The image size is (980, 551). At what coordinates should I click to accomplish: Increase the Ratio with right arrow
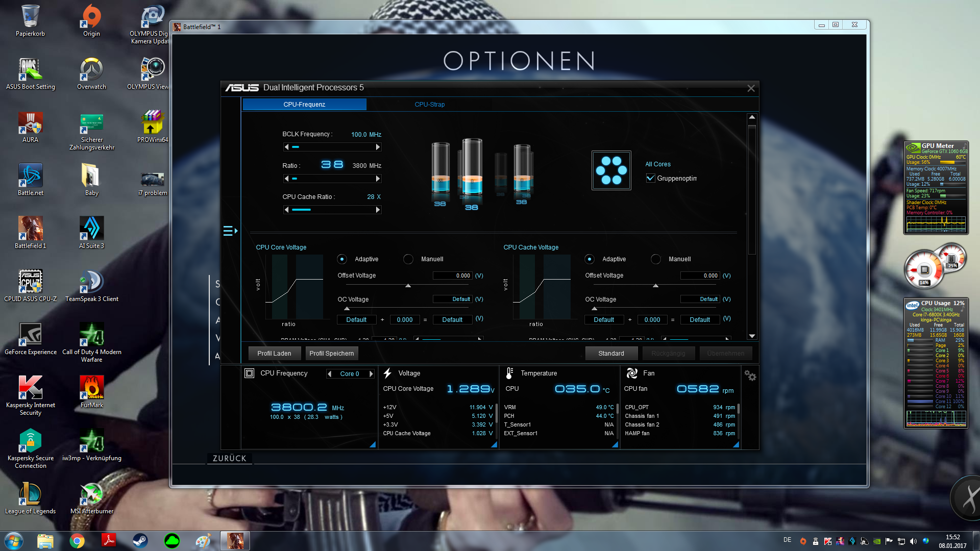378,179
